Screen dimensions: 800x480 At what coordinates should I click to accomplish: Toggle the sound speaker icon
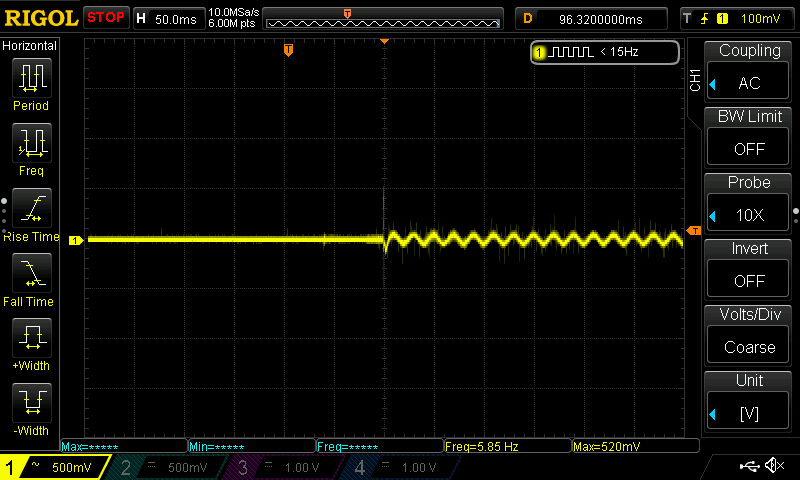point(774,466)
